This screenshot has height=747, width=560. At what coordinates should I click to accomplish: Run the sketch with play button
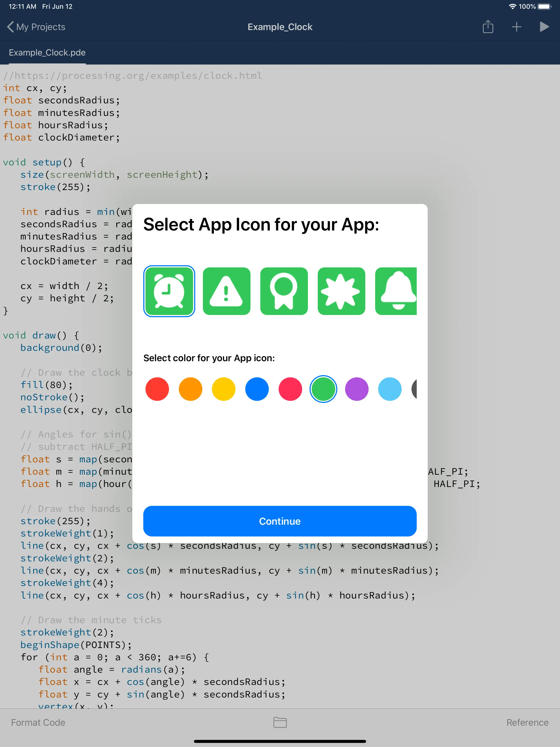pos(544,27)
